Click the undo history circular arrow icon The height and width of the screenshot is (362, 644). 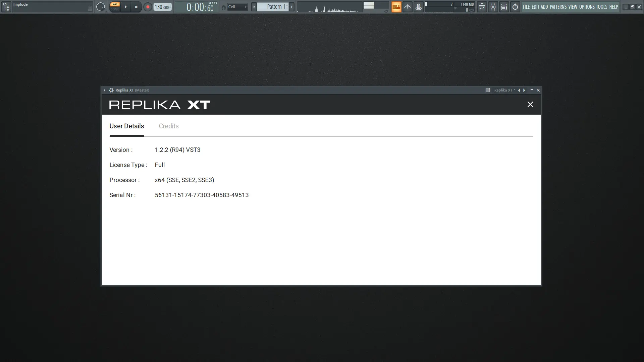(515, 7)
